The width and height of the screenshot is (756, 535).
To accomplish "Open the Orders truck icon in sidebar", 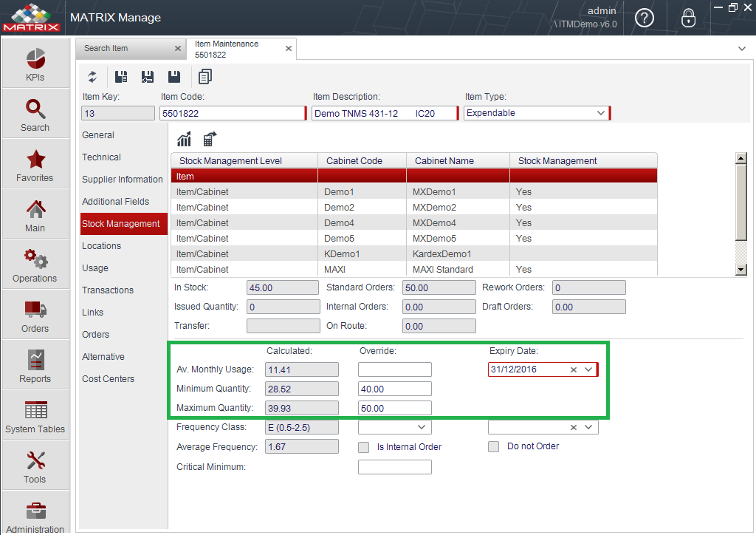I will point(35,315).
